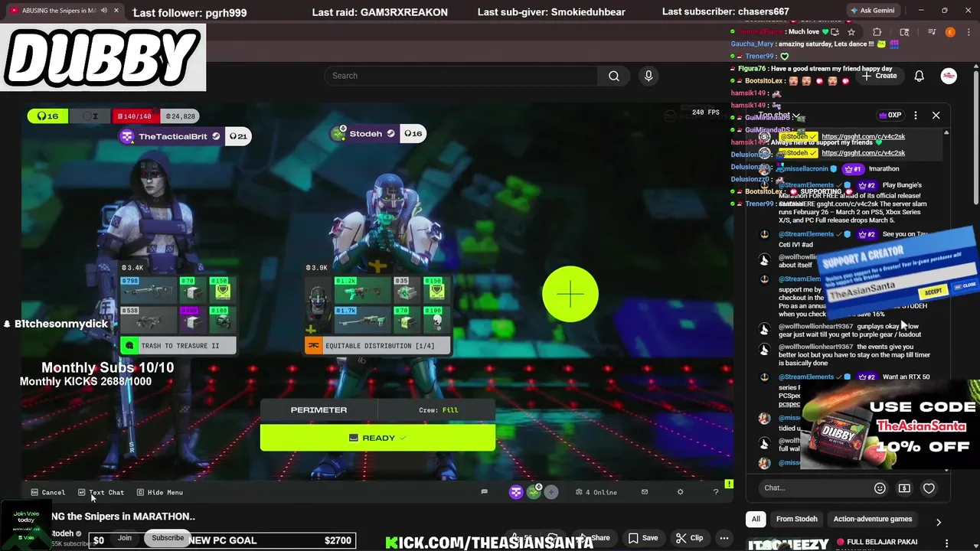Start voice search with the microphone icon
The image size is (980, 551).
coord(648,76)
